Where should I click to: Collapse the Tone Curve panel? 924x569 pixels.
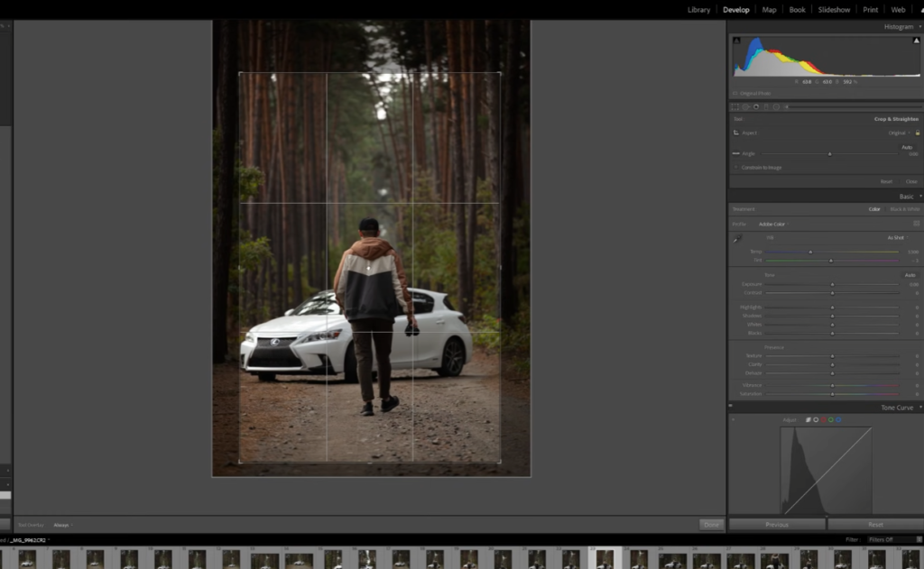click(x=919, y=408)
